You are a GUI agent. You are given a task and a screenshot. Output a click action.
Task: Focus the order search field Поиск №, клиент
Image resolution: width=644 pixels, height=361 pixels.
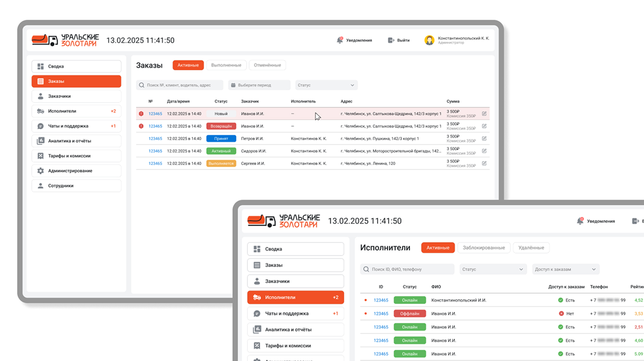point(180,85)
